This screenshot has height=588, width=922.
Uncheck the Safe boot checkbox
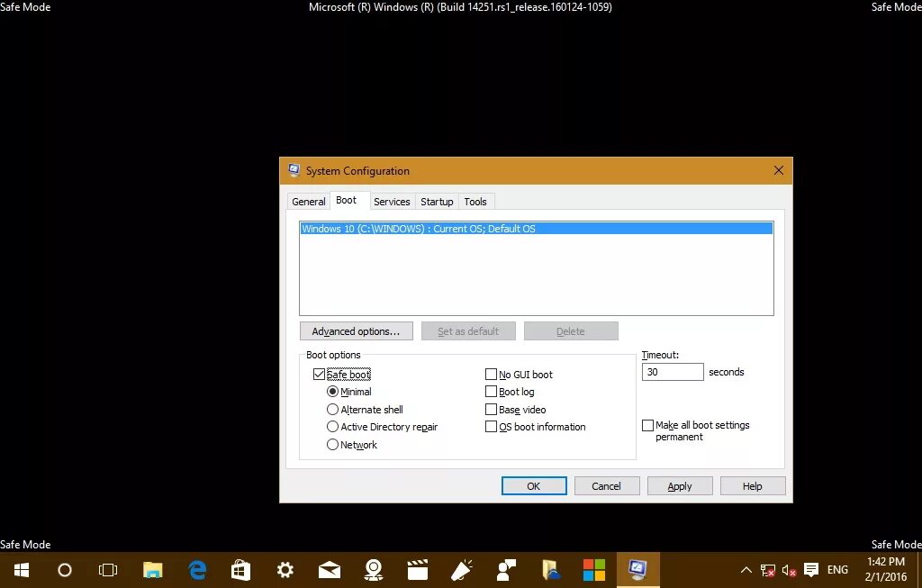320,375
